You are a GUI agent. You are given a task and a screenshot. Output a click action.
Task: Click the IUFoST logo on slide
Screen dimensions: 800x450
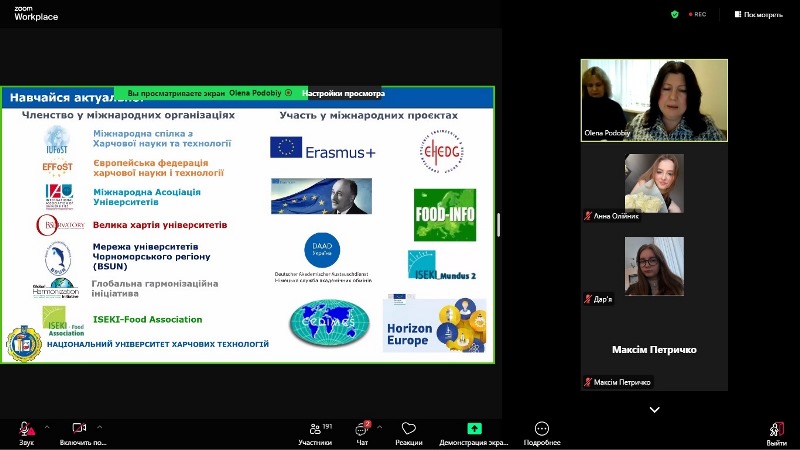point(57,140)
